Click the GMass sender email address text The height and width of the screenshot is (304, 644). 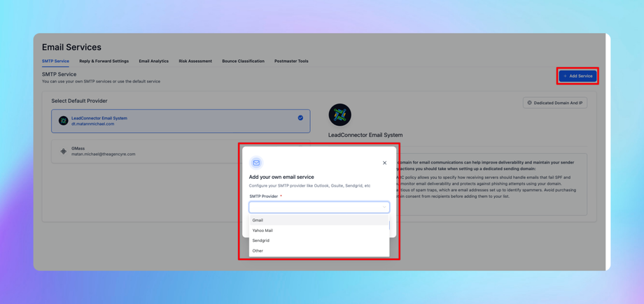pos(104,154)
